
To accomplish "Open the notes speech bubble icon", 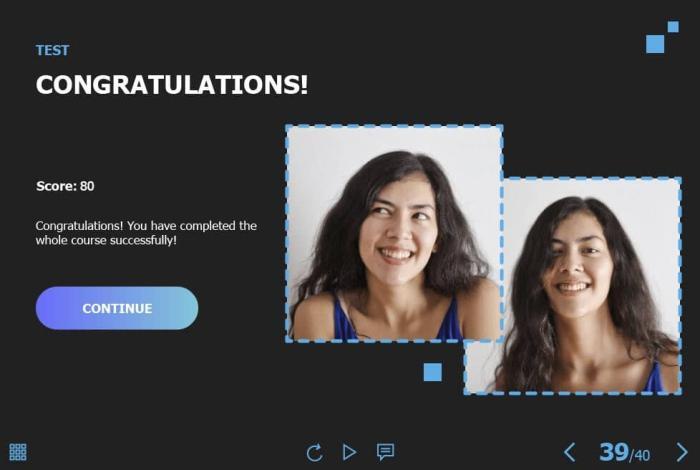I will point(385,452).
